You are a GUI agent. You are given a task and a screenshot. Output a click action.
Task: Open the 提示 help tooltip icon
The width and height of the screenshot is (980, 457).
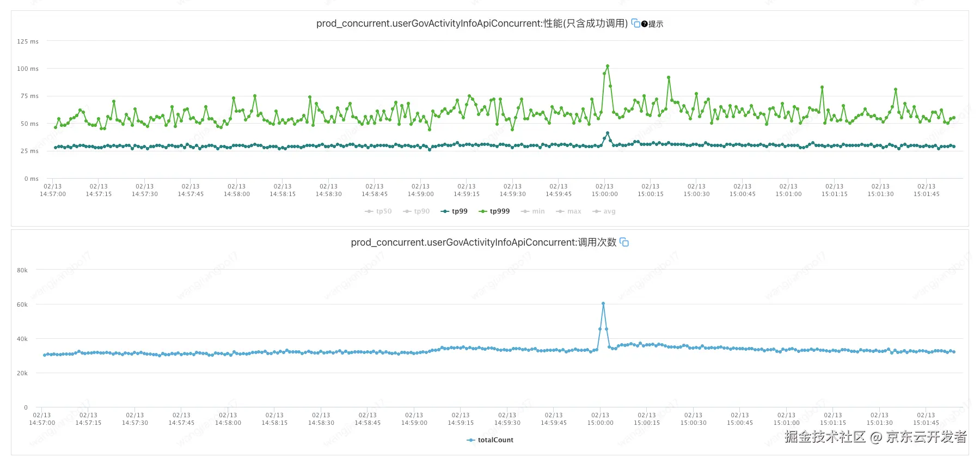(644, 24)
